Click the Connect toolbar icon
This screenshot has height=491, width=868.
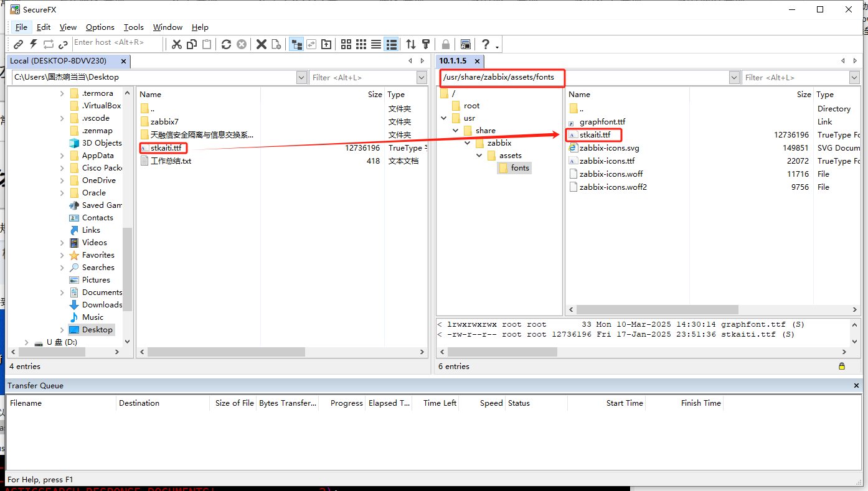coord(19,44)
